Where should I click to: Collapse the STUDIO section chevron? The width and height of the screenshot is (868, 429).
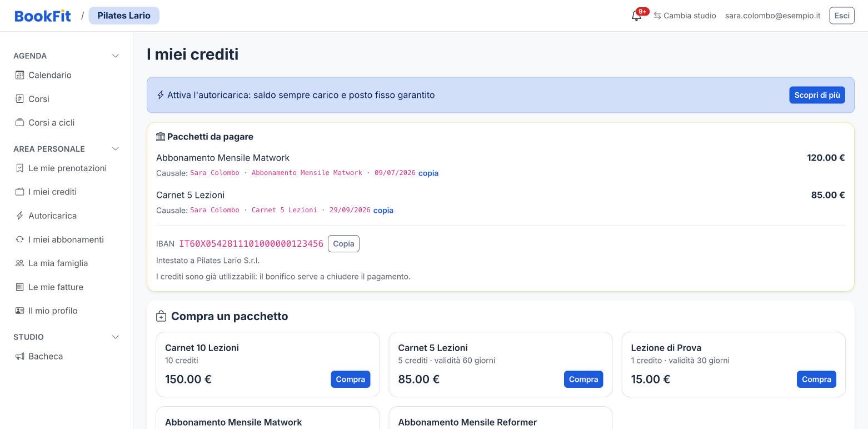point(116,337)
